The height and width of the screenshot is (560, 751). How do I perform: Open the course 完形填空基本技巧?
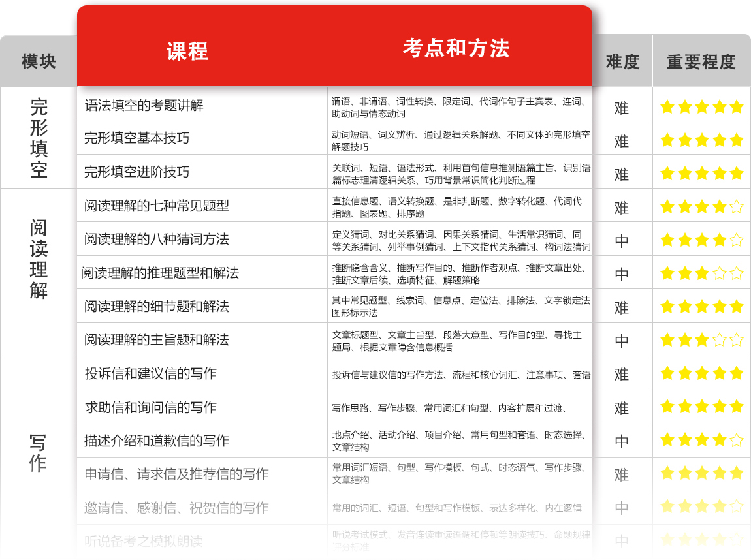click(137, 138)
